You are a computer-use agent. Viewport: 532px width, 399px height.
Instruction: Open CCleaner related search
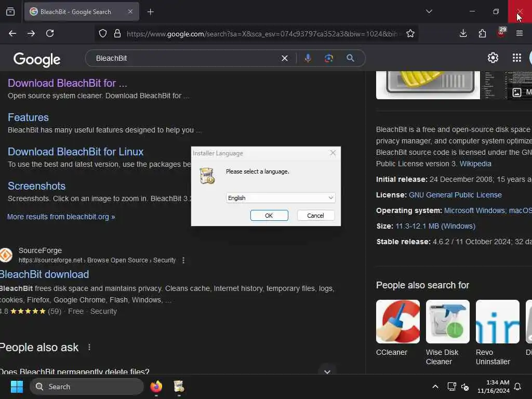coord(398,328)
